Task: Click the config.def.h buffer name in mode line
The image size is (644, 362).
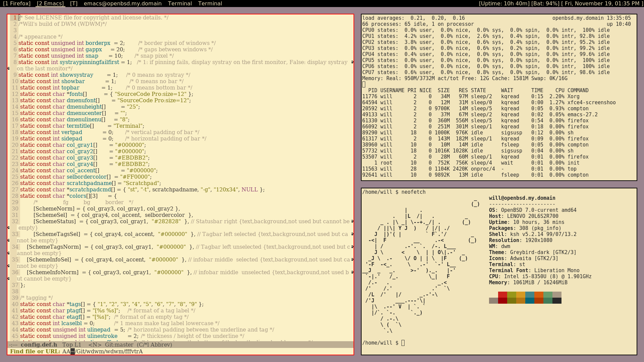Action: click(x=39, y=345)
